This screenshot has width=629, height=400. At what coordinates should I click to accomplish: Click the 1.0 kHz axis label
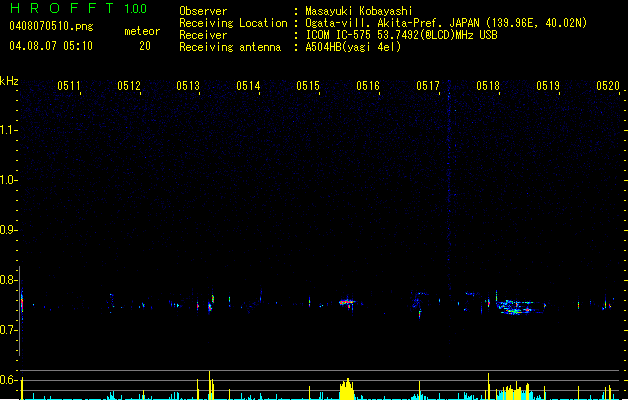coord(8,180)
